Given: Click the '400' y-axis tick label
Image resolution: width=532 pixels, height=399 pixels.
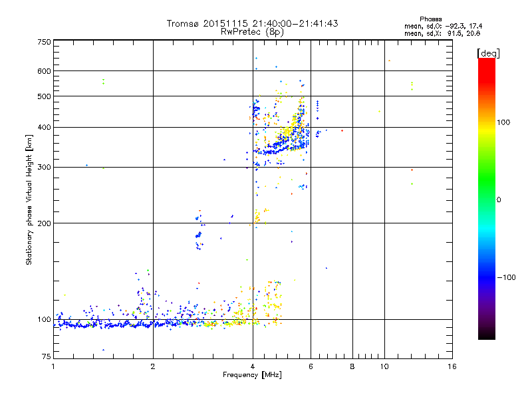Looking at the screenshot, I should tap(44, 128).
